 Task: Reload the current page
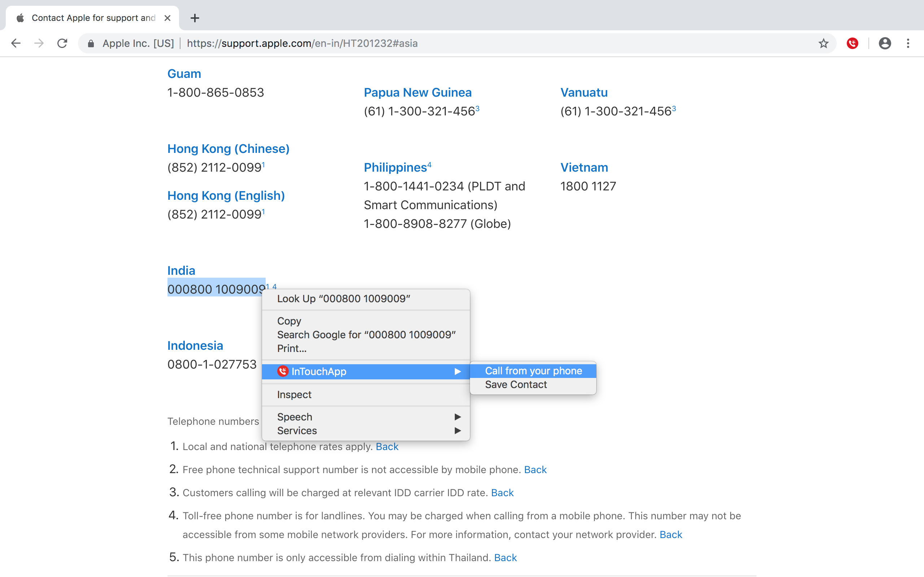(x=62, y=43)
